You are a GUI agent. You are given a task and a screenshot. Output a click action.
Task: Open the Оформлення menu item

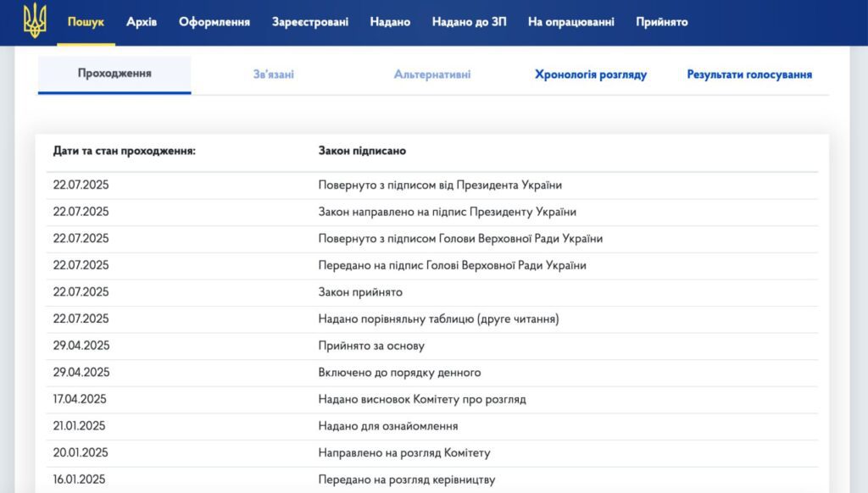(214, 22)
